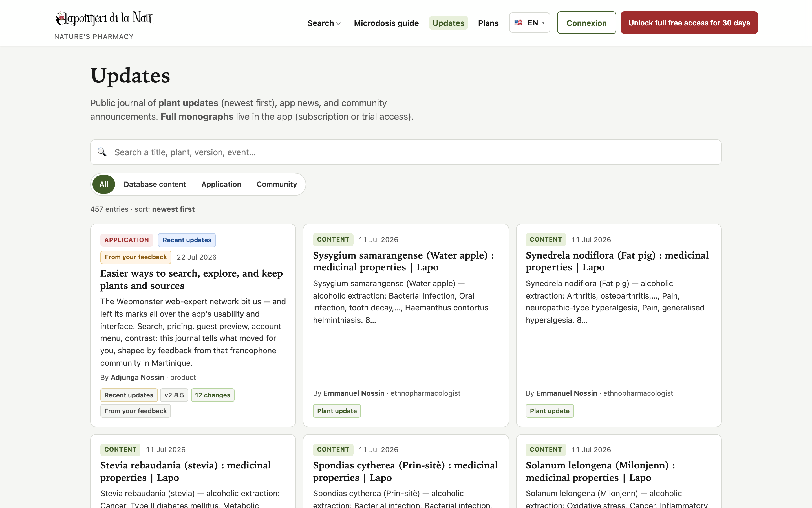Click the CONTENT badge on Spondias card

[333, 450]
